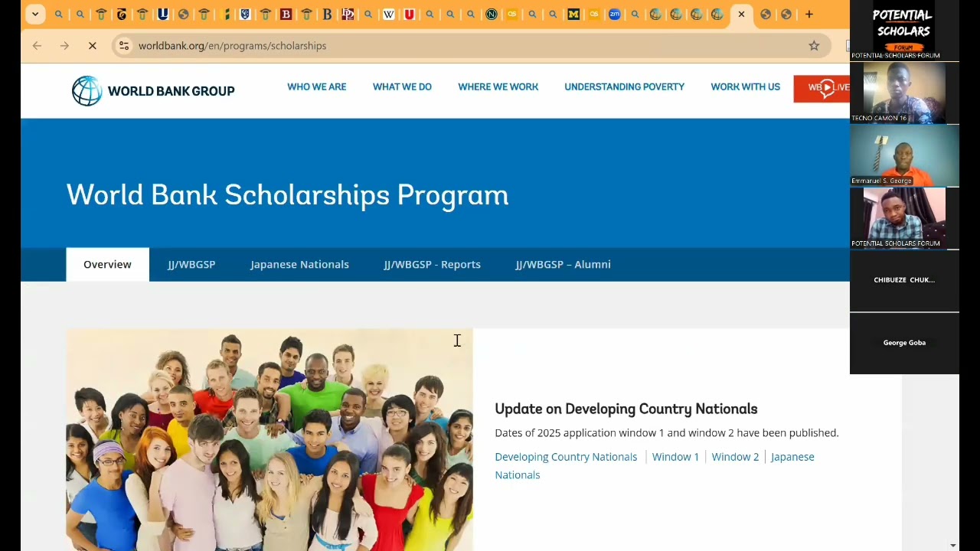The height and width of the screenshot is (551, 980).
Task: Select the CHIBUEZE CHUK... participant tile
Action: click(904, 280)
